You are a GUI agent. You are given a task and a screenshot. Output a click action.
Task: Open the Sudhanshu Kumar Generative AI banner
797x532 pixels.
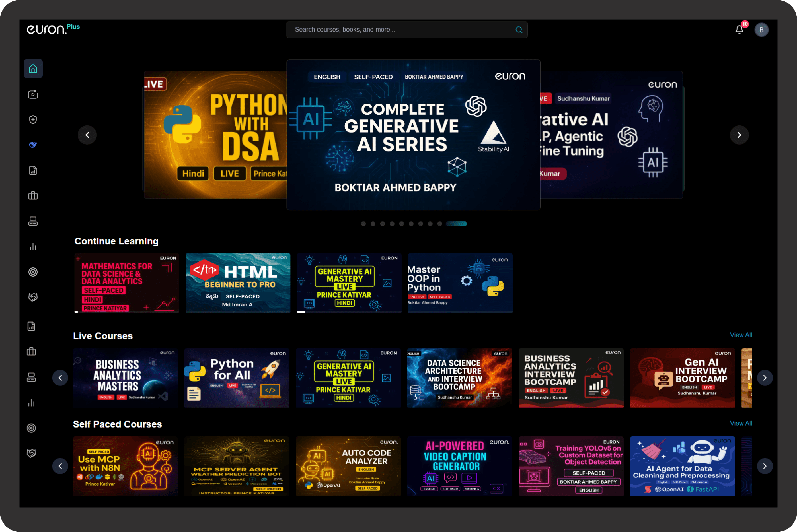coord(611,135)
